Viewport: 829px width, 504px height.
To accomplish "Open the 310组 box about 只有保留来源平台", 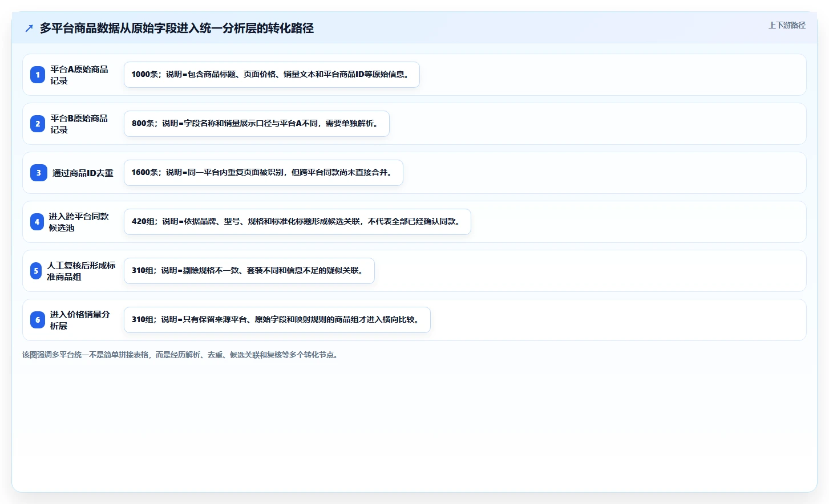I will coord(277,320).
